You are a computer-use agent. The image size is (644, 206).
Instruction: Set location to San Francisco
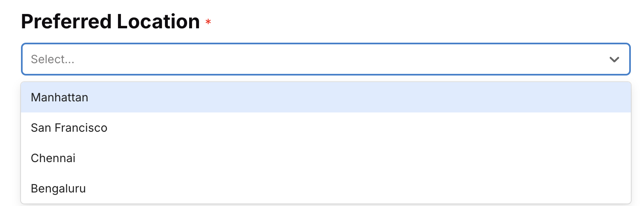(69, 128)
